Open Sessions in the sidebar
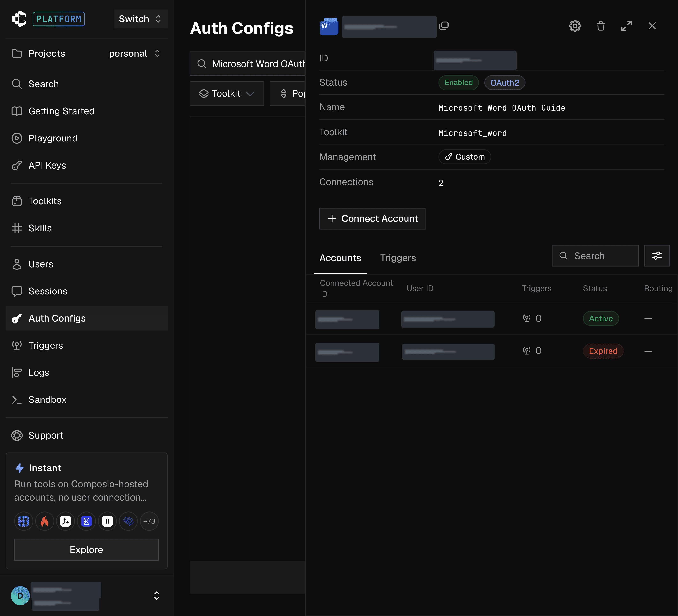The image size is (678, 616). tap(86, 291)
